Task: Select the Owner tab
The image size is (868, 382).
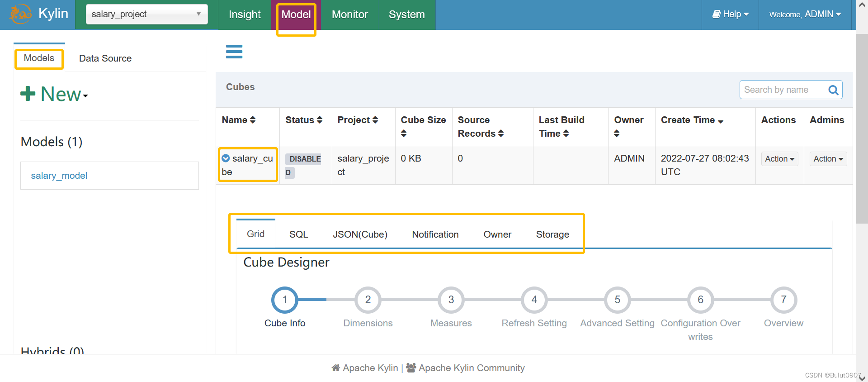Action: 497,234
